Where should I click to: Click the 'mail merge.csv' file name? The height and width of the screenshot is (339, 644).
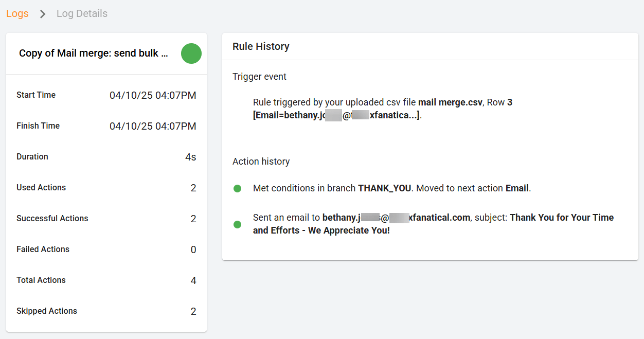pyautogui.click(x=450, y=102)
